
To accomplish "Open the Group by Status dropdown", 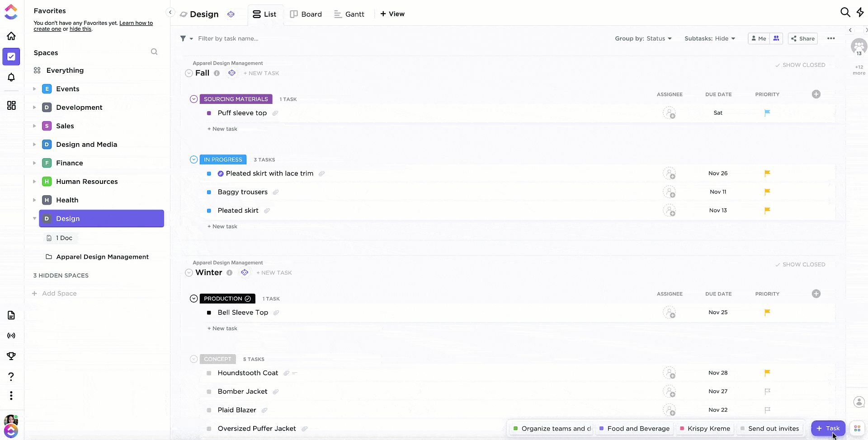I will tap(643, 38).
